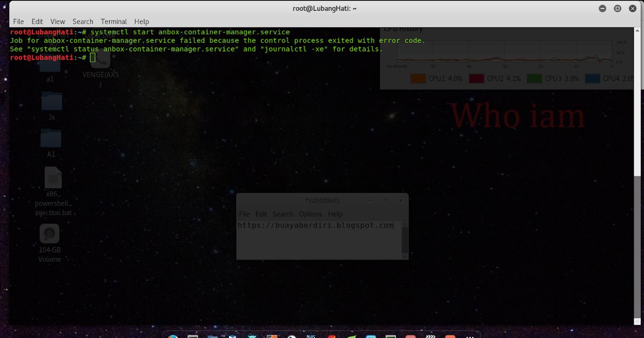Open the Options menu in the Untitled editor
Viewport: 644px width, 338px height.
pyautogui.click(x=310, y=214)
